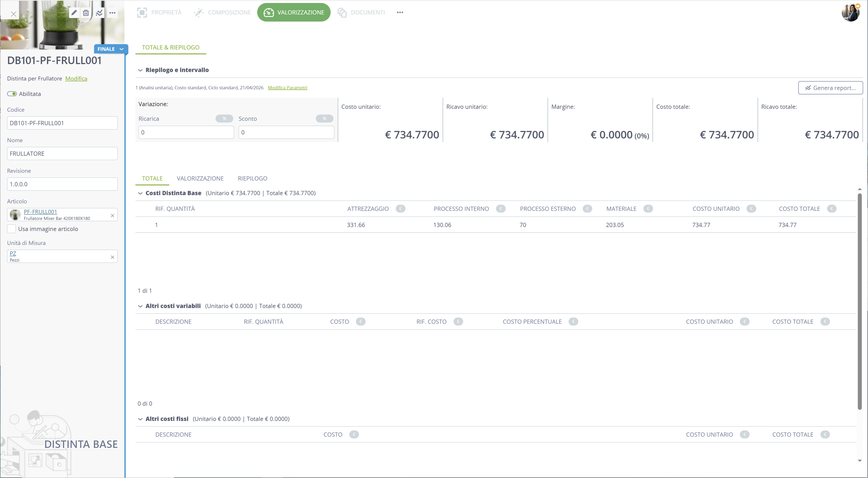Click the Ricarica input field

point(186,132)
